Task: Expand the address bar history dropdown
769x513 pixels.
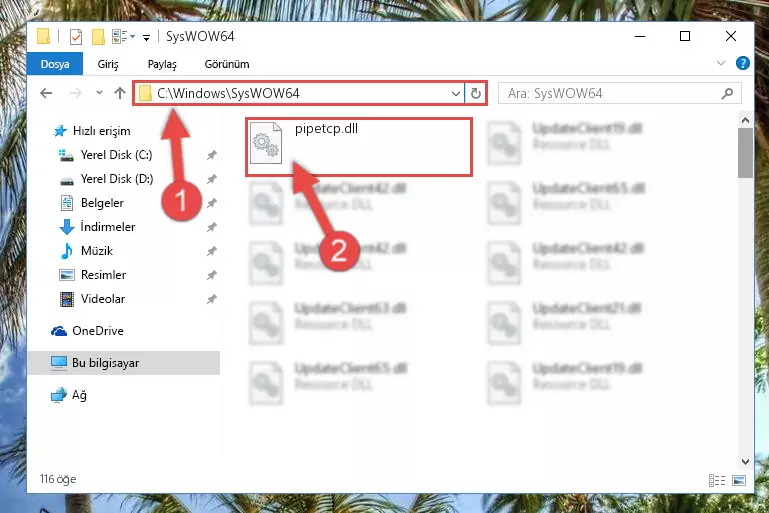Action: [x=456, y=93]
